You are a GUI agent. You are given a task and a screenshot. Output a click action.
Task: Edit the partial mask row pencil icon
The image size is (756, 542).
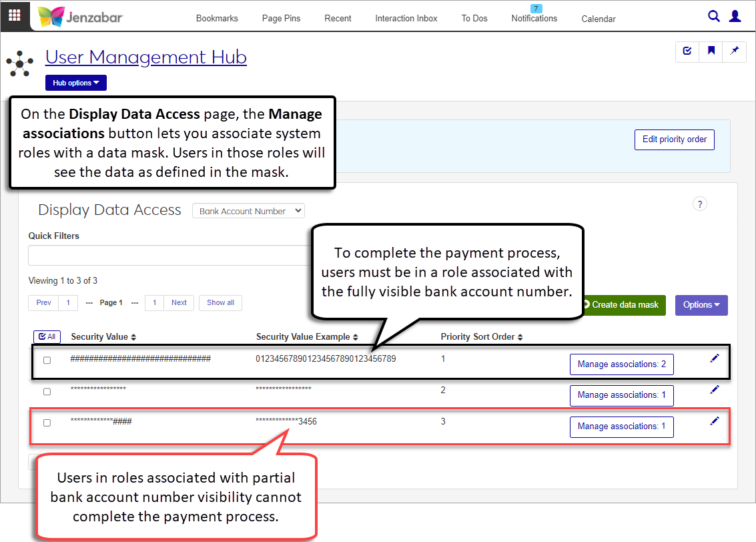pos(715,421)
